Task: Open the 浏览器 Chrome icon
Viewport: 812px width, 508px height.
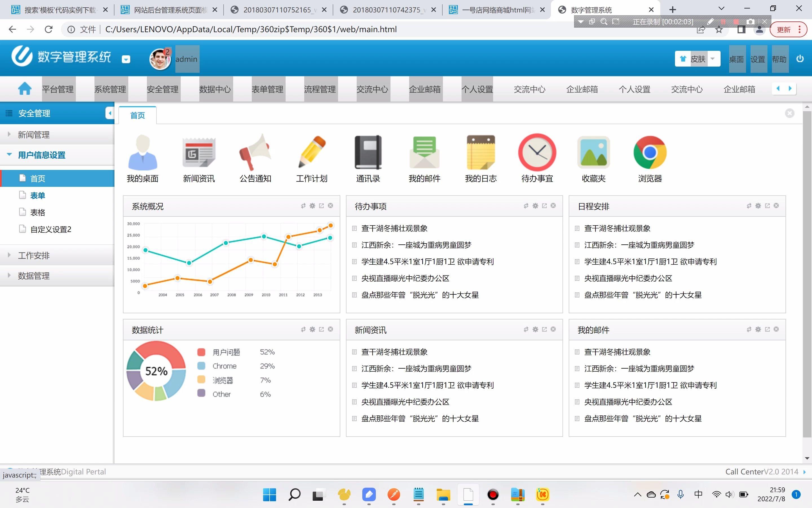Action: click(650, 152)
